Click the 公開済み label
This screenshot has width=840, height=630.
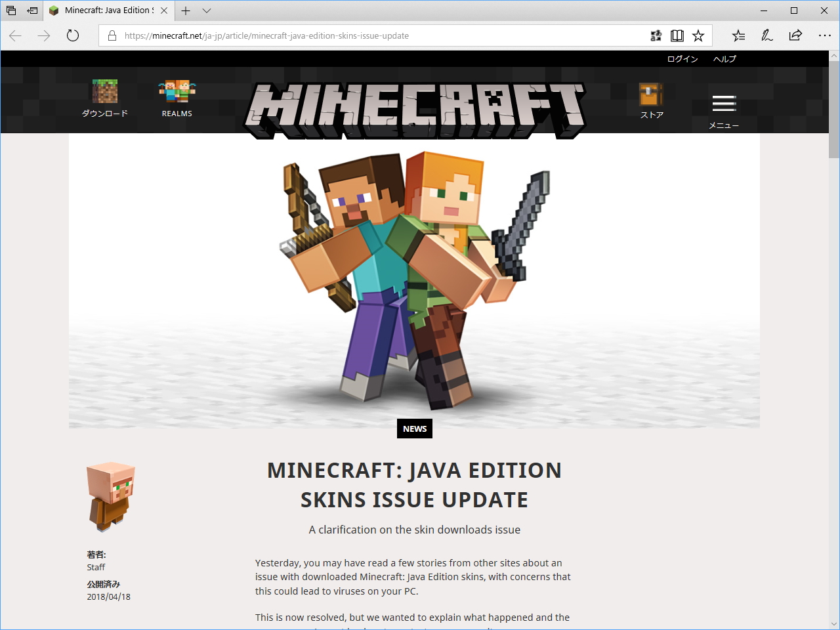(x=104, y=584)
